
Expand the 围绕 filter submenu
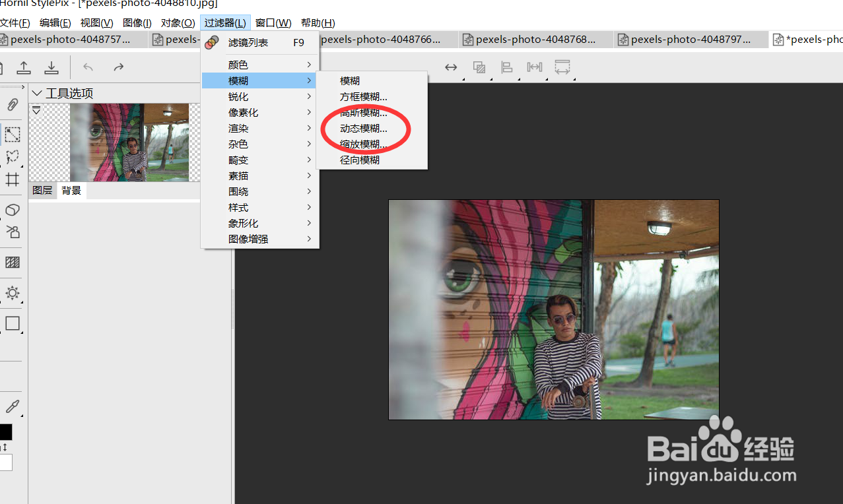260,191
